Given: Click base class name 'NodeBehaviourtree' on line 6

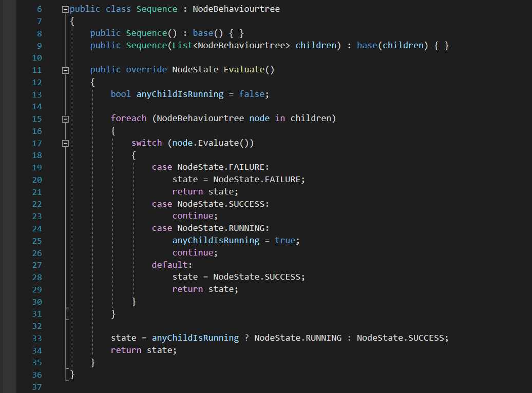Looking at the screenshot, I should [x=236, y=9].
